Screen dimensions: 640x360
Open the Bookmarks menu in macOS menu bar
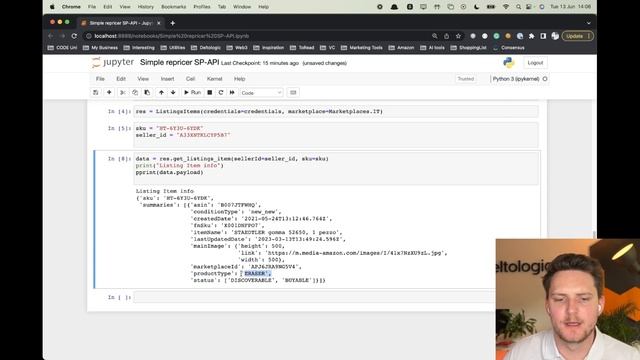173,7
